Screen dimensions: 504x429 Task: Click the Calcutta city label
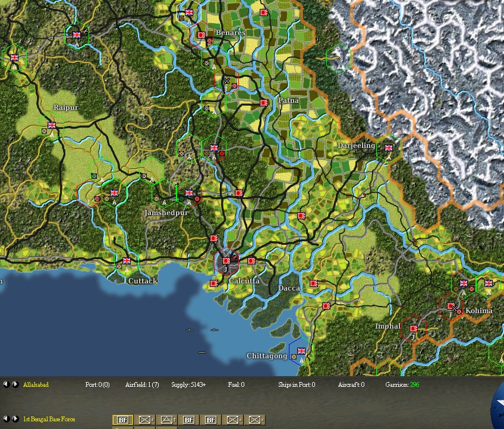coord(244,281)
